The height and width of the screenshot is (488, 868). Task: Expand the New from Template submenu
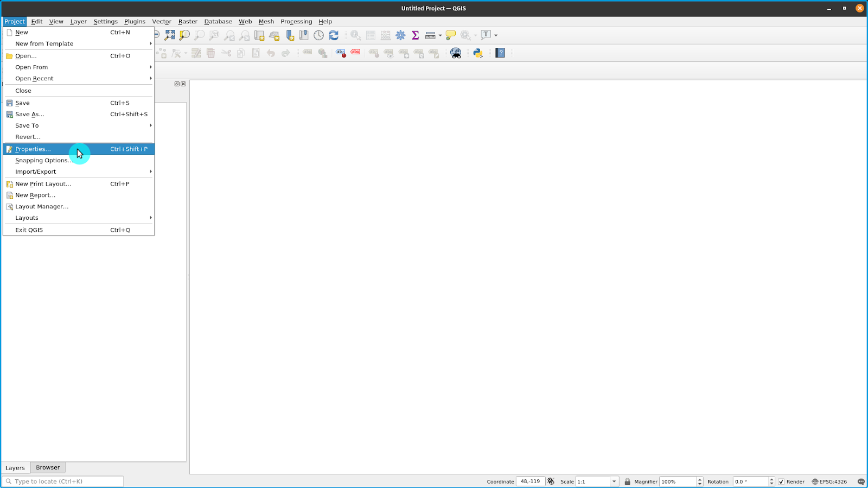point(79,44)
